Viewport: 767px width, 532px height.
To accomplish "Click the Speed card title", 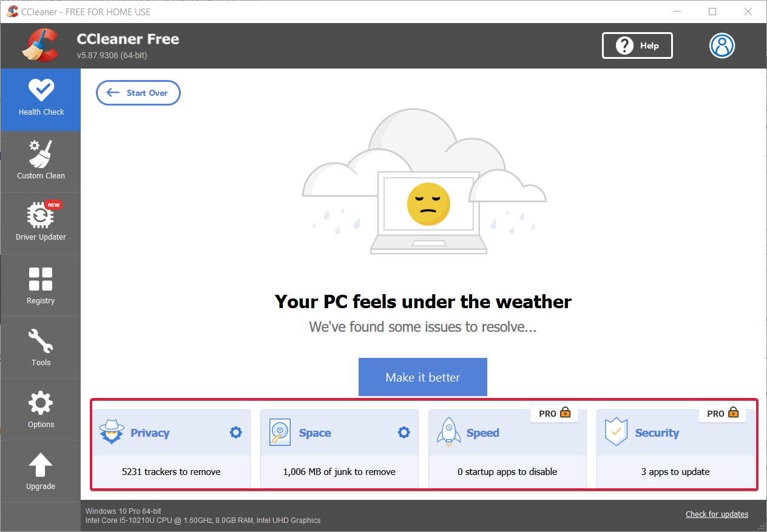I will pos(483,433).
